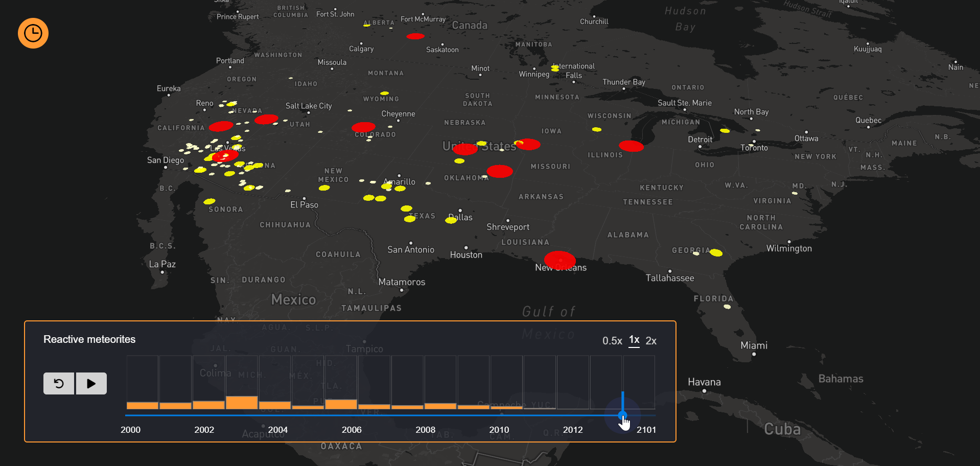Click the San Antonio city label
Screen dimensions: 980x466
click(x=411, y=249)
